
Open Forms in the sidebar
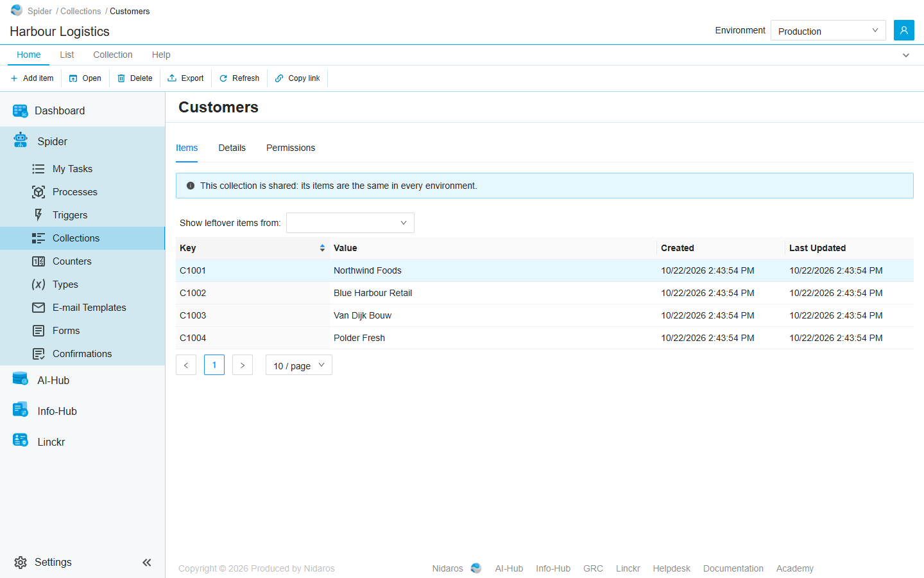pyautogui.click(x=82, y=331)
